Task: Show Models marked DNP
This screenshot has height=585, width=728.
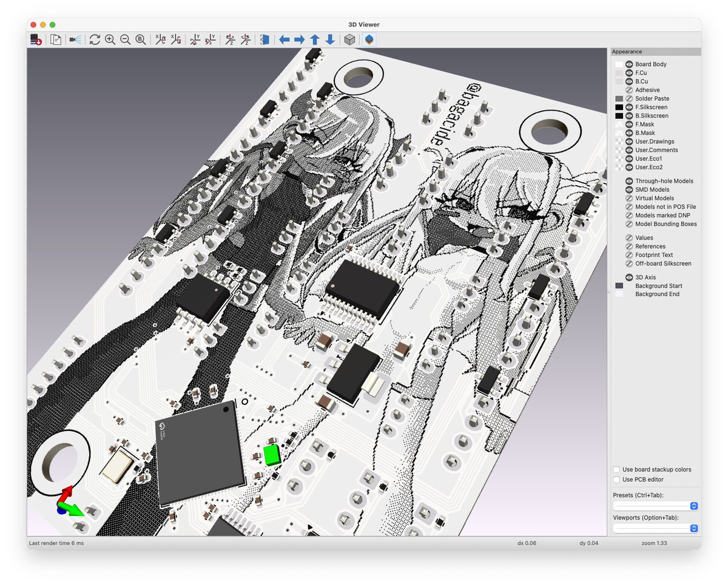Action: (629, 215)
